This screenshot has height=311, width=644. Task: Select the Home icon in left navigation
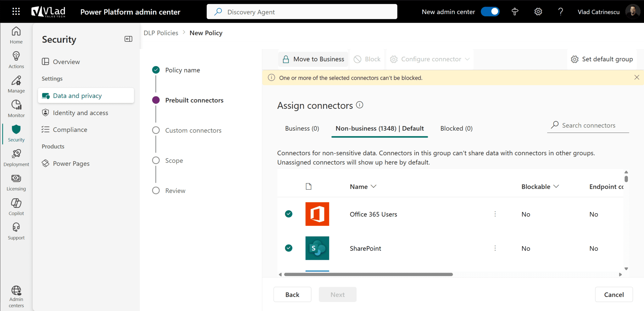[x=16, y=33]
